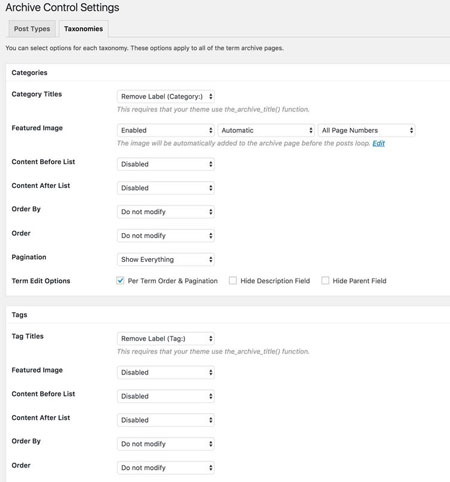Open Tags Featured Image dropdown
Image resolution: width=450 pixels, height=482 pixels.
pos(166,372)
